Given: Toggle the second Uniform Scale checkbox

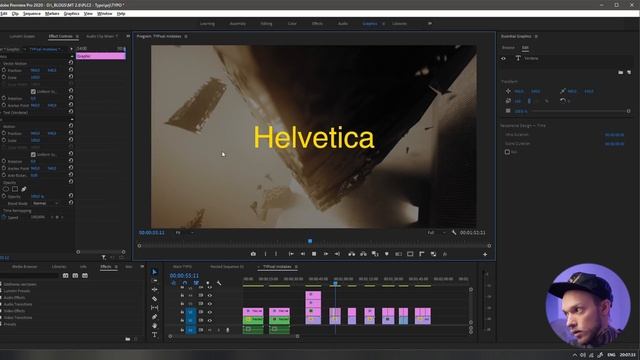Looking at the screenshot, I should 33,154.
